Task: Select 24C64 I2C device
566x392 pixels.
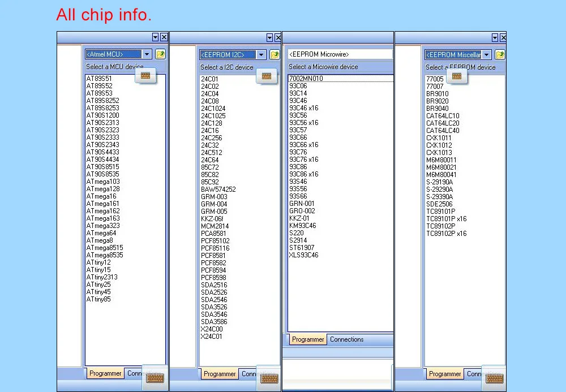Action: [209, 160]
